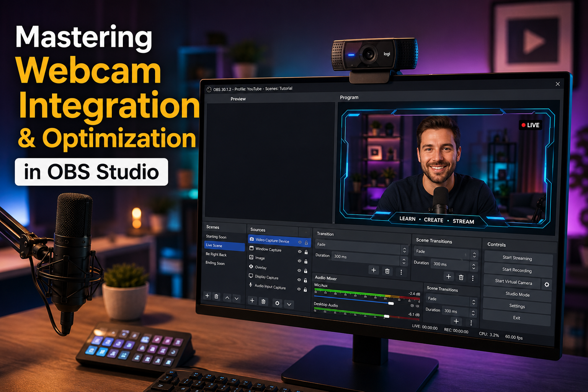This screenshot has width=588, height=392.
Task: Open virtual camera settings gear icon
Action: pyautogui.click(x=547, y=284)
